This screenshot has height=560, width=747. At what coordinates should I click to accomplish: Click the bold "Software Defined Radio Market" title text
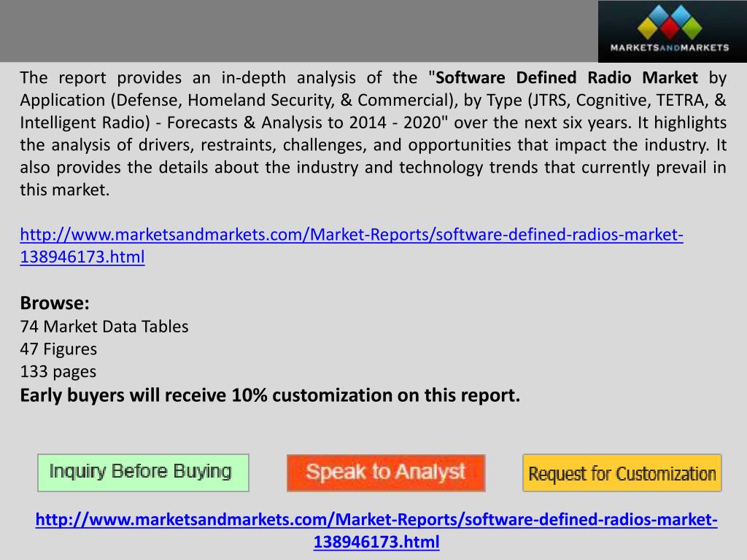567,77
